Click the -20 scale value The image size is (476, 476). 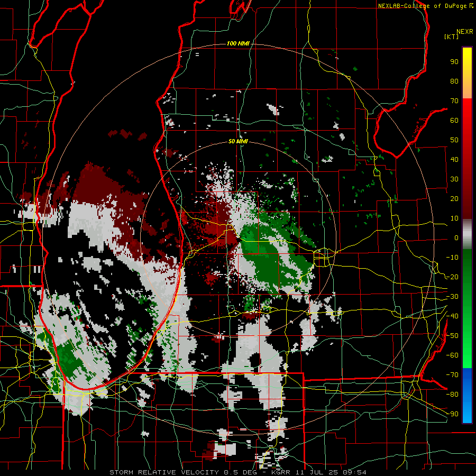[x=452, y=277]
